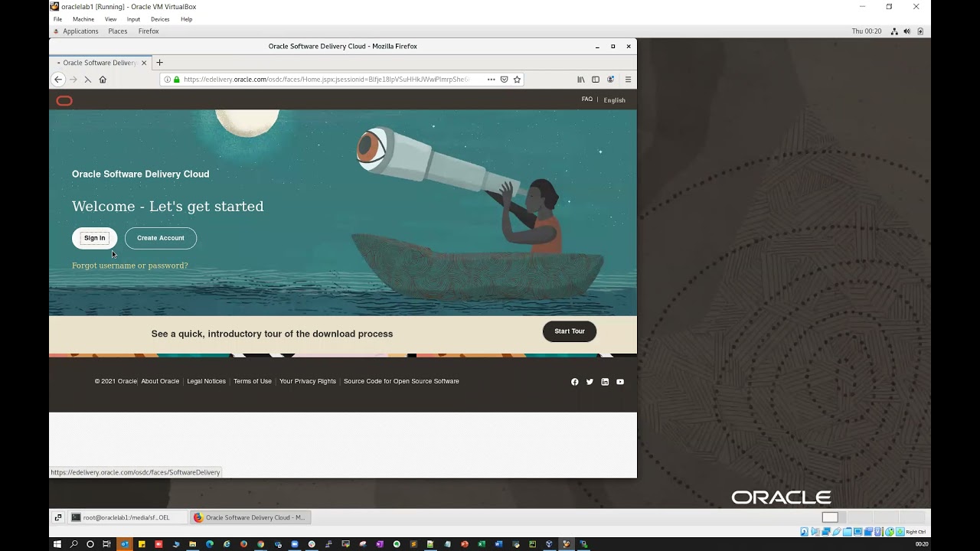Minimize the Firefox window
980x551 pixels.
pos(597,47)
